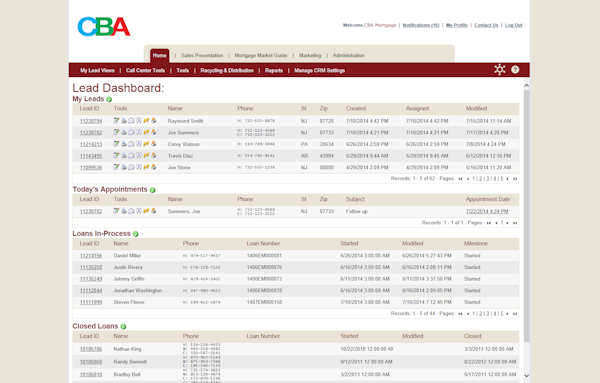Click the printer icon in Travis Diaz row
Viewport: 600px width, 383px height.
tap(124, 155)
